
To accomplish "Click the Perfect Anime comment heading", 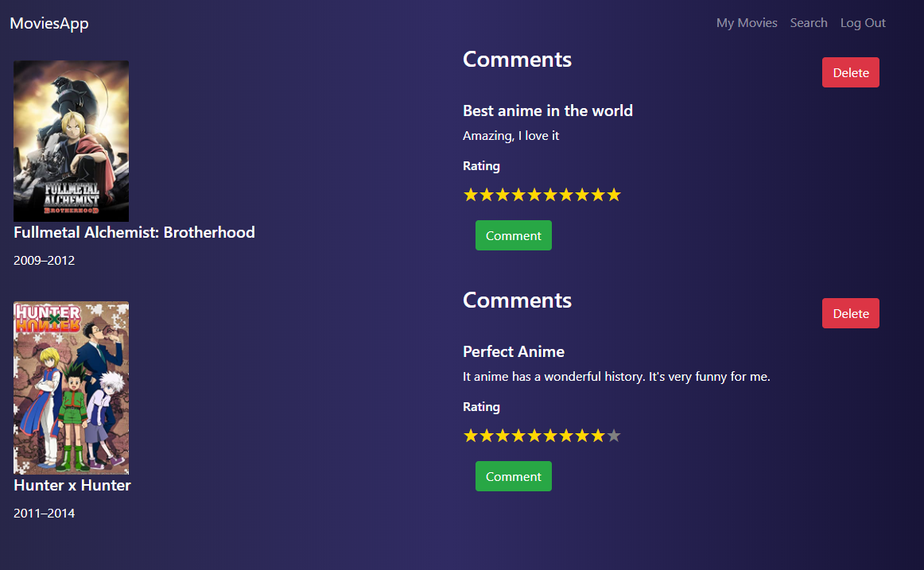I will click(x=513, y=351).
